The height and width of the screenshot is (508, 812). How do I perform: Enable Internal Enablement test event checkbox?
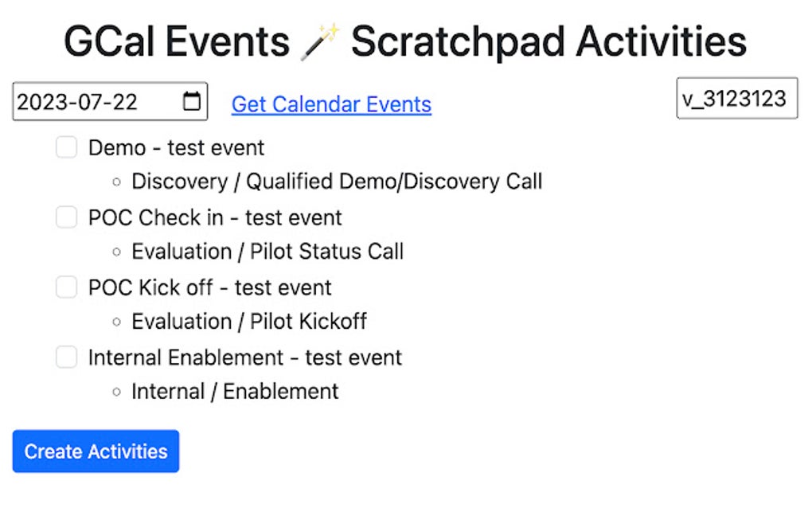(67, 357)
